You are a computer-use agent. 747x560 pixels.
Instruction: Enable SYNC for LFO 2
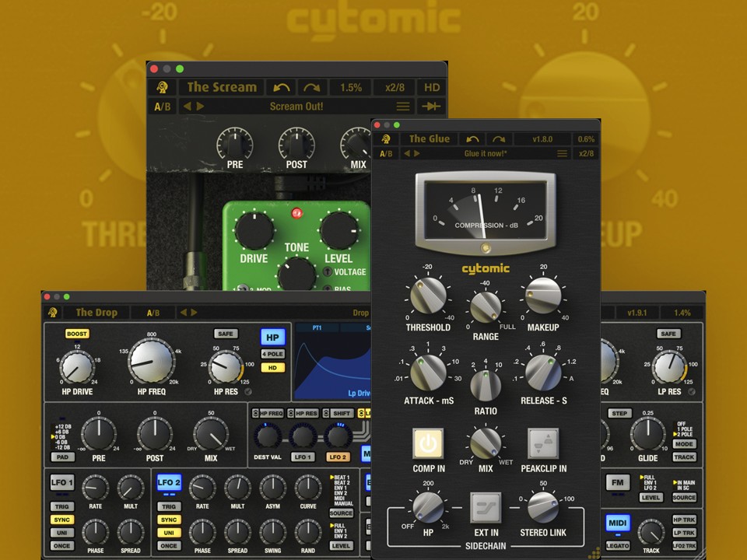pyautogui.click(x=170, y=518)
